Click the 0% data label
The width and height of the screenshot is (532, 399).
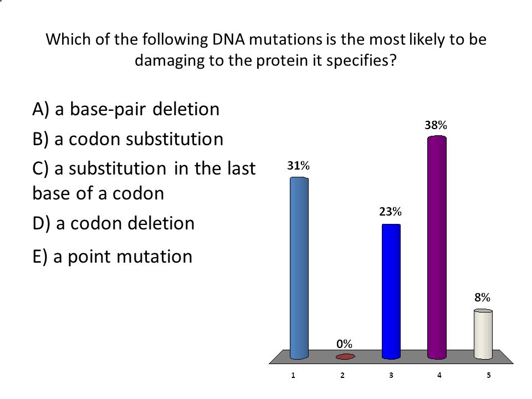(x=344, y=344)
